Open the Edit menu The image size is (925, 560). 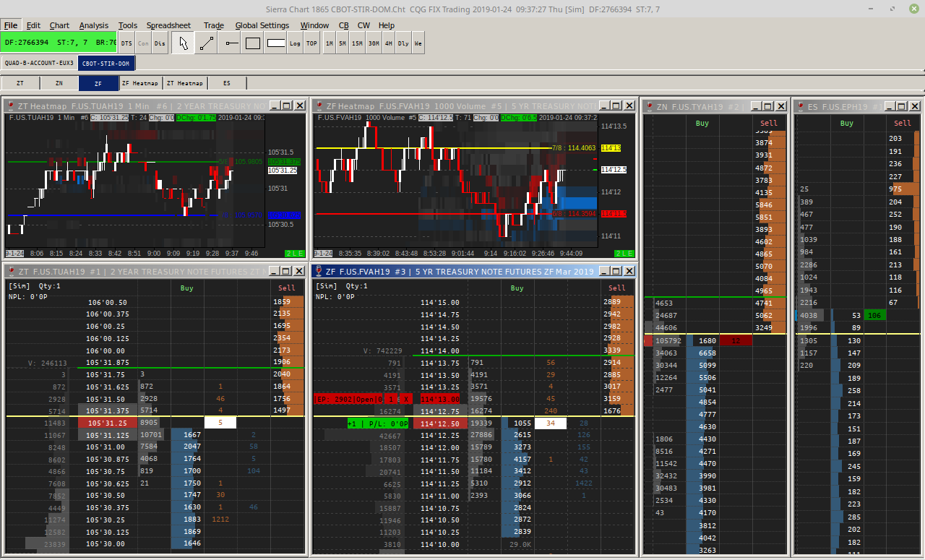coord(33,25)
